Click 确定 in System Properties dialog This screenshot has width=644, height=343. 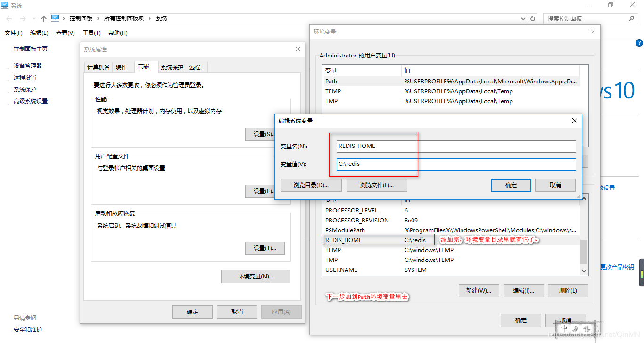point(192,312)
